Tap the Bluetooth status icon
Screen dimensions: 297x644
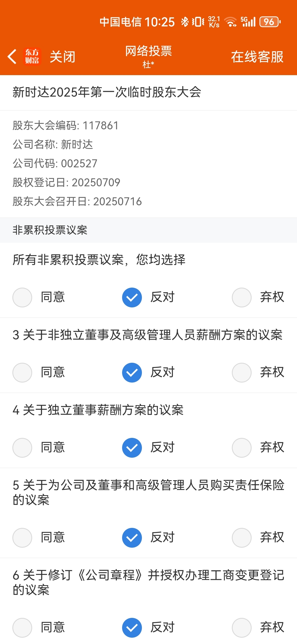point(185,22)
